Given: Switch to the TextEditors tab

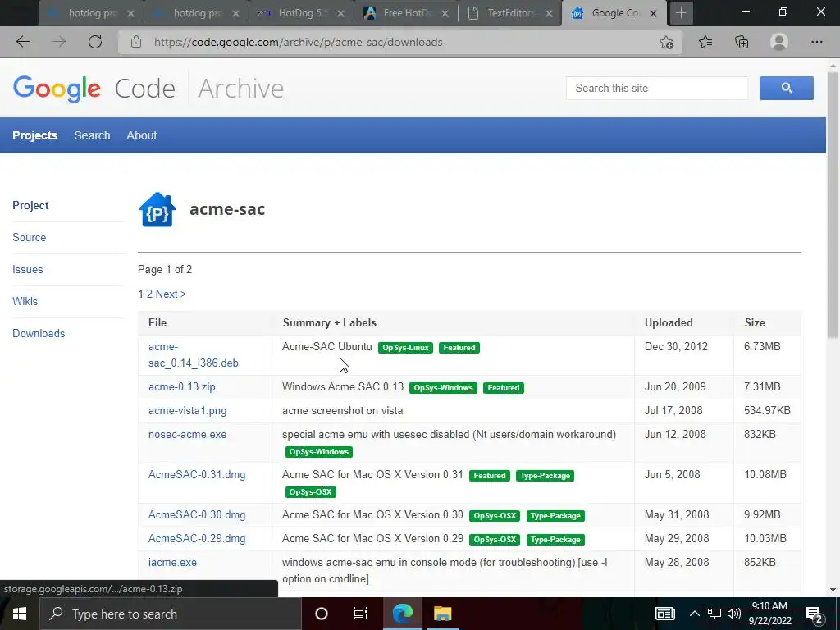Looking at the screenshot, I should tap(510, 13).
